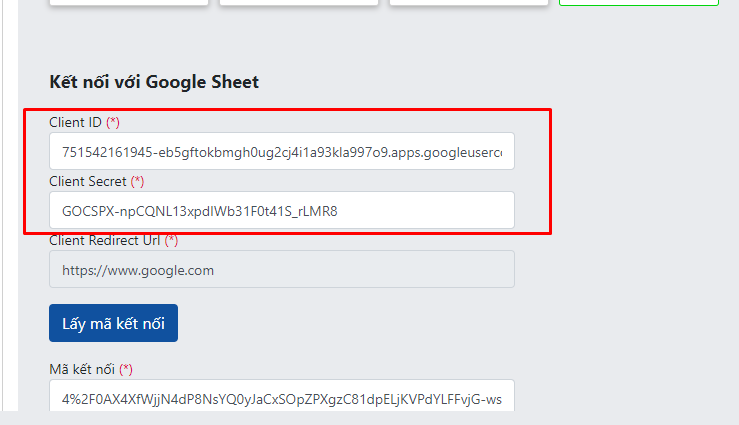Image resolution: width=739 pixels, height=425 pixels.
Task: Select the third white card in top row
Action: [468, 3]
